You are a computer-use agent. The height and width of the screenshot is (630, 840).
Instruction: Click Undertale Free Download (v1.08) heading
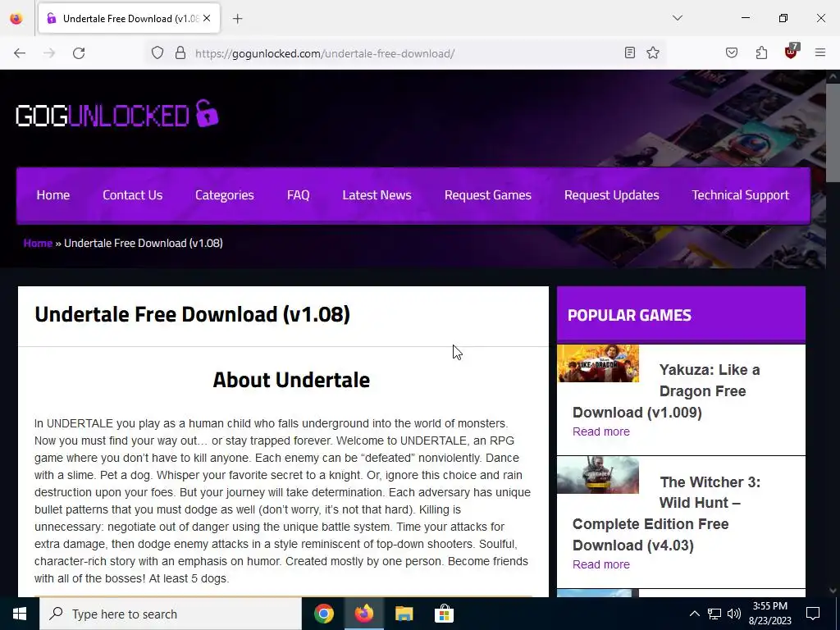(x=192, y=314)
